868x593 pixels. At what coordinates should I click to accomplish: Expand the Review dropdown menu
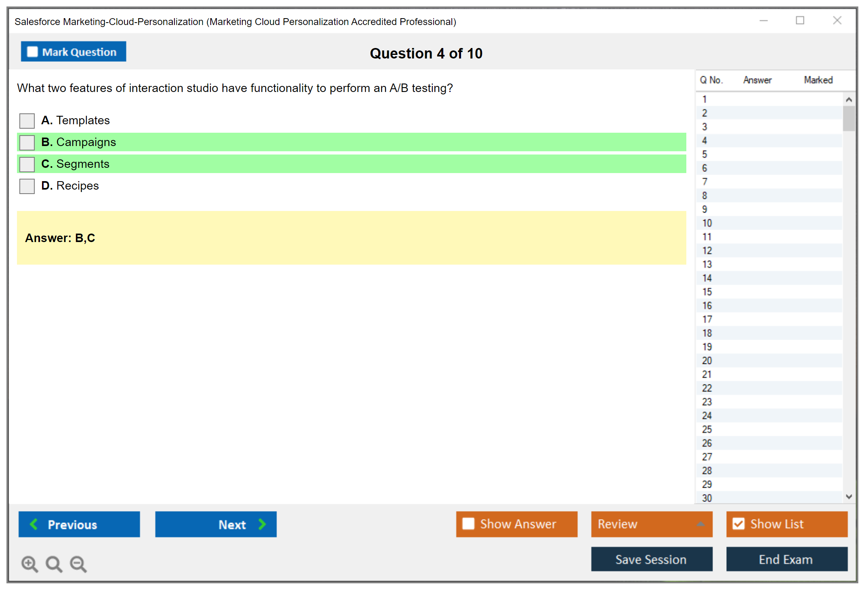[x=700, y=524]
